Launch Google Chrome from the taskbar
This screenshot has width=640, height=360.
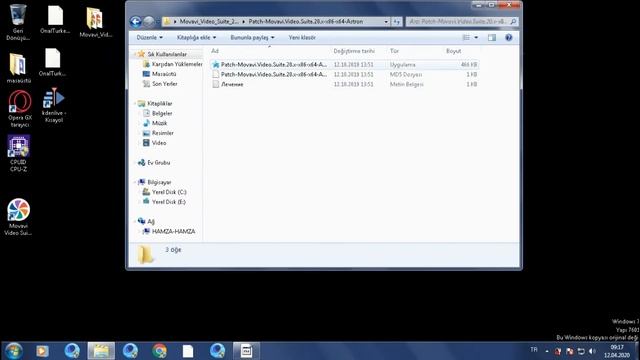[x=159, y=351]
